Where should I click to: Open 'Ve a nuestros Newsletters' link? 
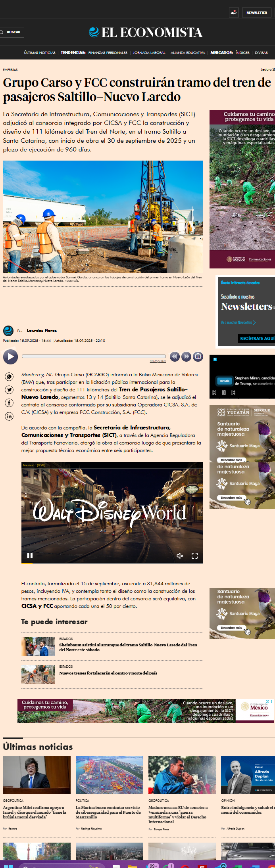(x=238, y=322)
